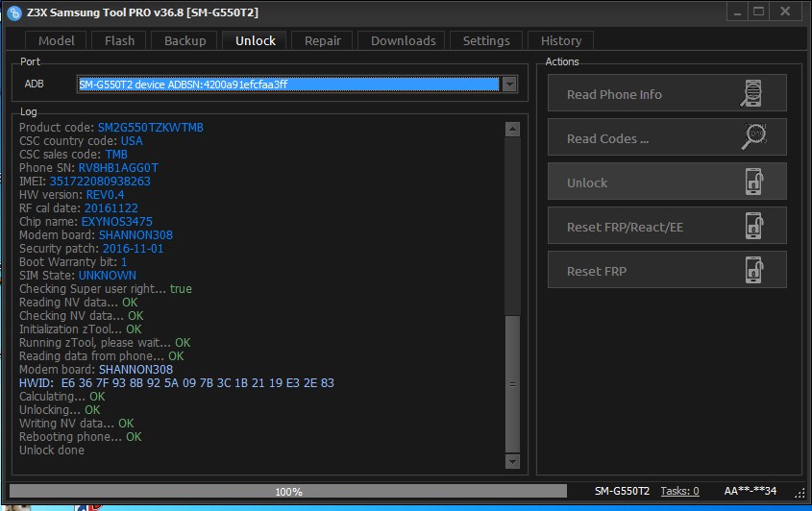This screenshot has height=511, width=812.
Task: Minimize the Z3X Samsung Tool window
Action: [737, 12]
